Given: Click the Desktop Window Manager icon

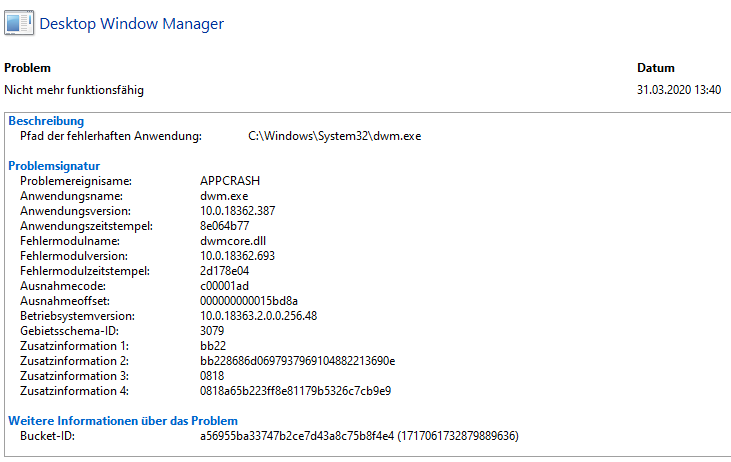Looking at the screenshot, I should (19, 22).
